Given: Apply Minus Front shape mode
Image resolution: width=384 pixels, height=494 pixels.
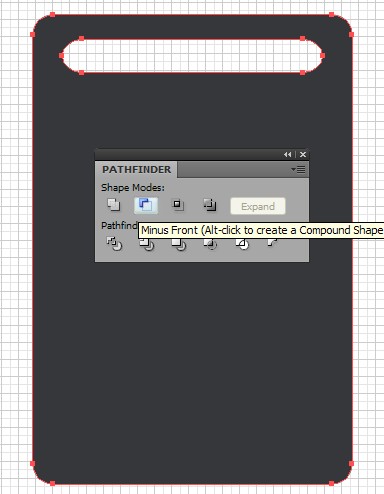Looking at the screenshot, I should click(146, 205).
